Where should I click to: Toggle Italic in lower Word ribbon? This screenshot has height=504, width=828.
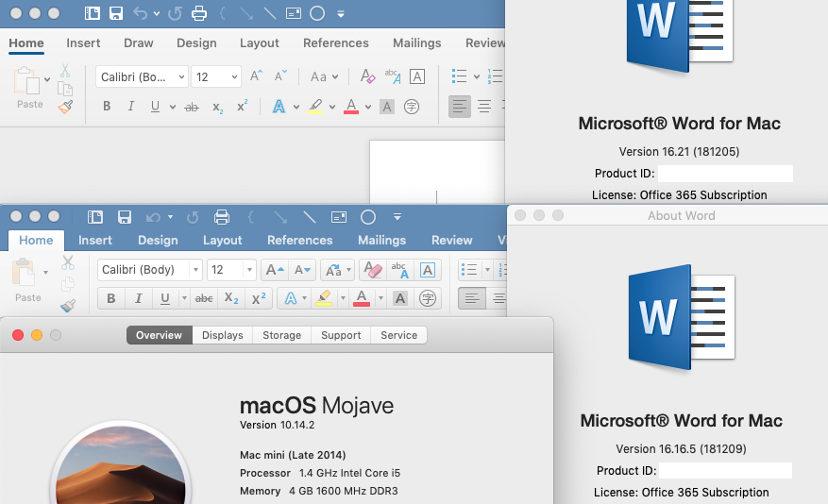pos(139,298)
